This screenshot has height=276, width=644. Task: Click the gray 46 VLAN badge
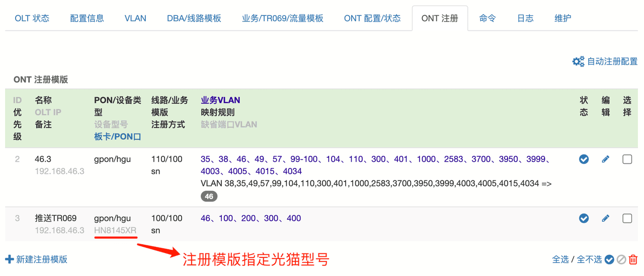coord(209,196)
